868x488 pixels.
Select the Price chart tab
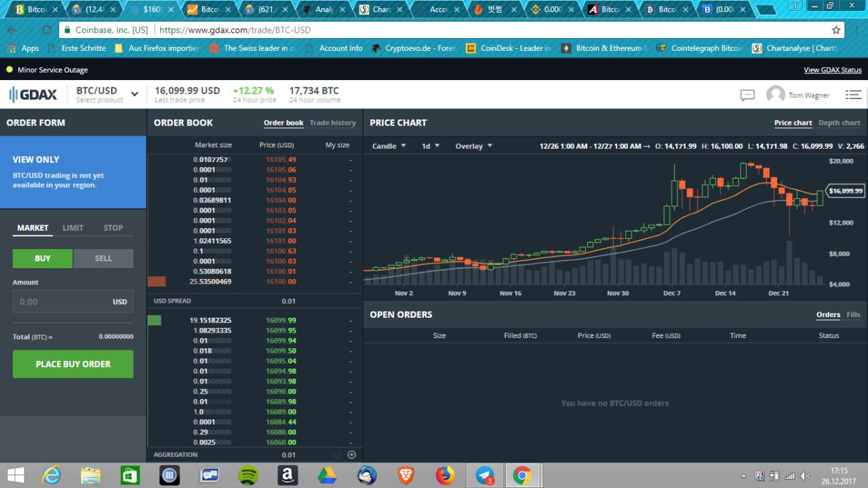tap(793, 123)
